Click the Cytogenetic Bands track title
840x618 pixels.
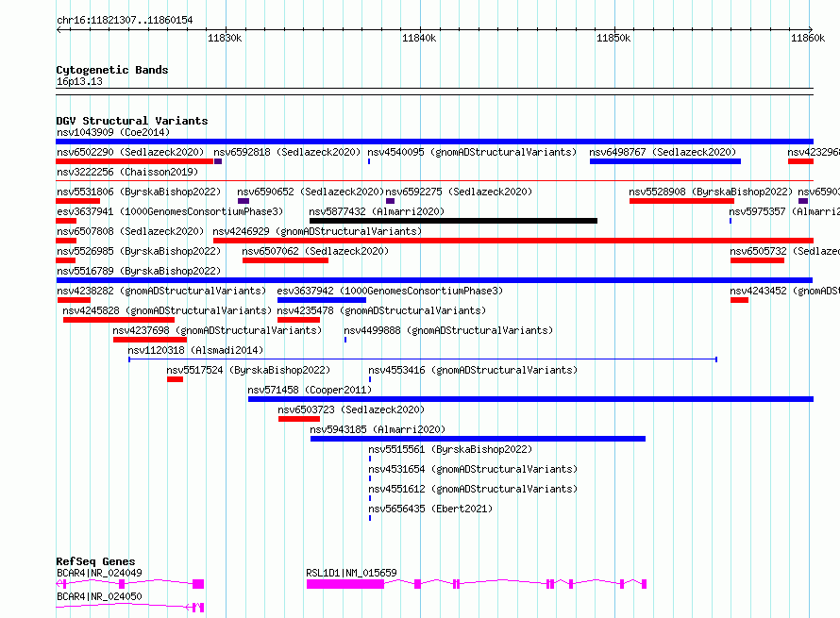(112, 70)
